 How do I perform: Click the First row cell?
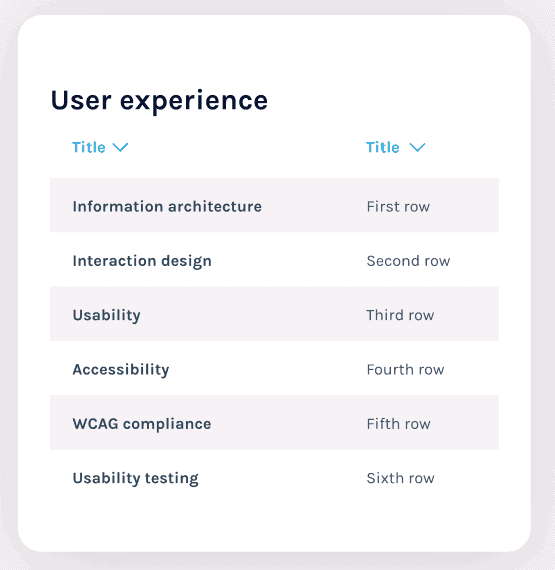tap(398, 206)
